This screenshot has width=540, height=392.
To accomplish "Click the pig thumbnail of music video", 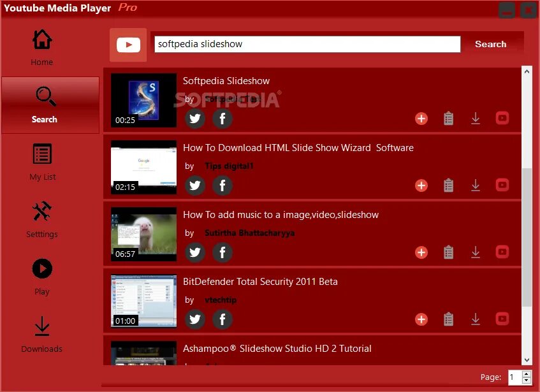I will [143, 234].
